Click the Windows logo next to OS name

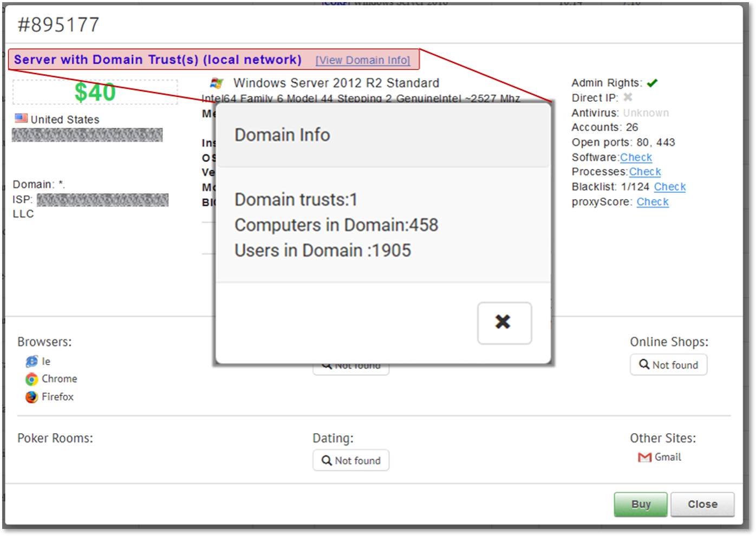(217, 83)
